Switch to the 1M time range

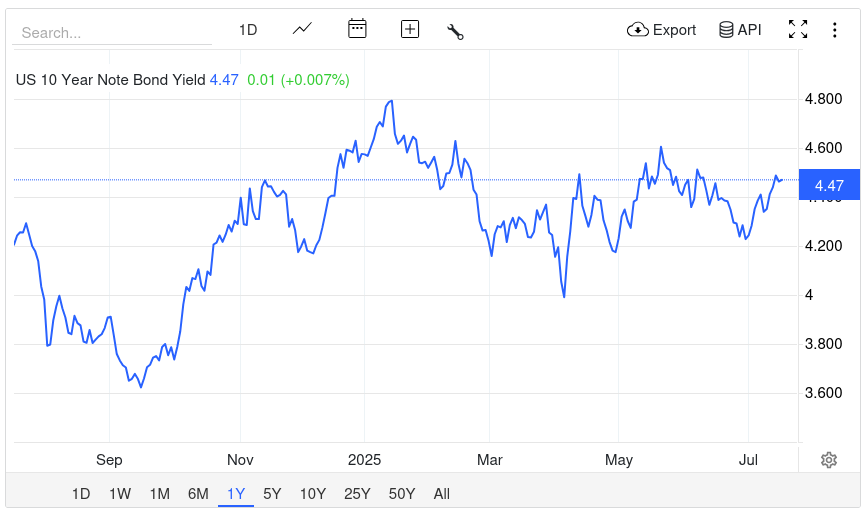[x=159, y=493]
